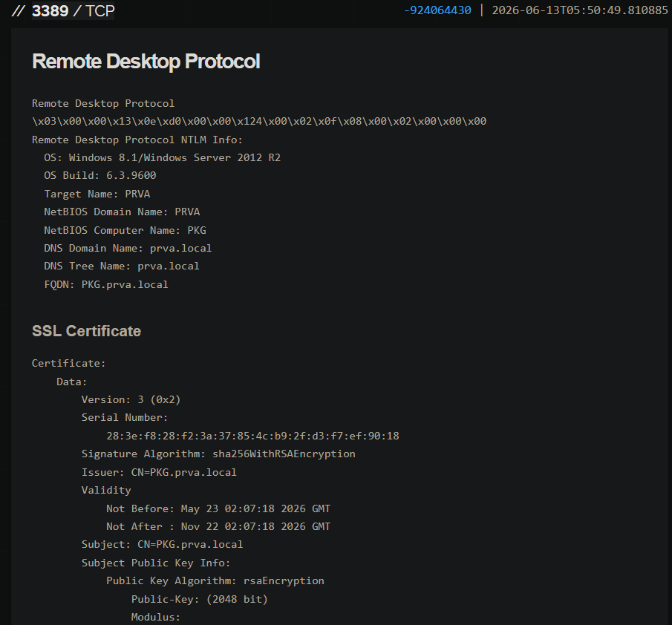
Task: Click the NetBIOS Computer Name PKG line
Action: (x=125, y=230)
